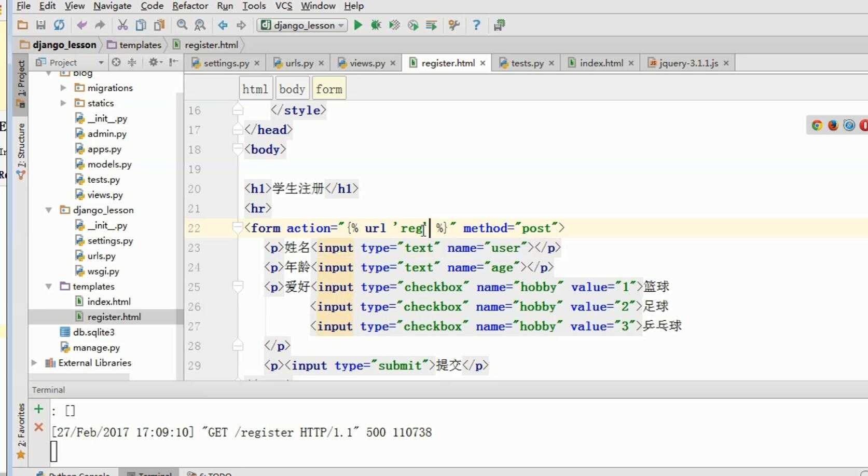Run django_lesson with the green play icon
Image resolution: width=868 pixels, height=476 pixels.
click(x=358, y=25)
